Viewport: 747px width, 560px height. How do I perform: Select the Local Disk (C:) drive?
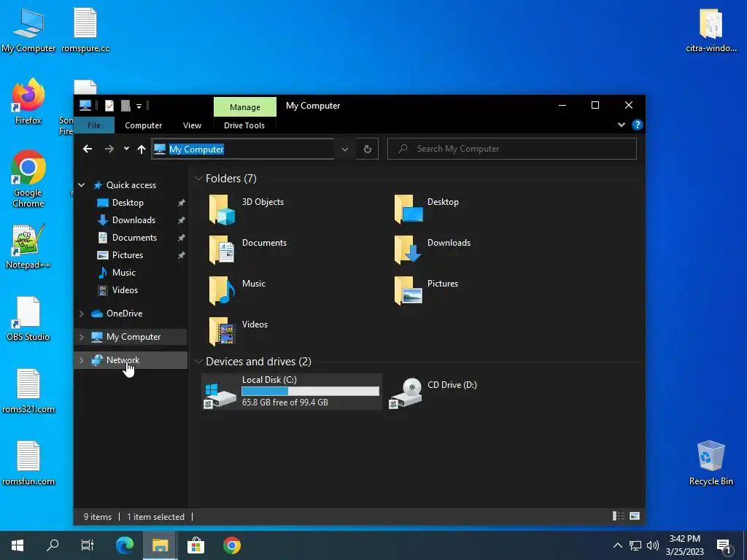click(292, 392)
